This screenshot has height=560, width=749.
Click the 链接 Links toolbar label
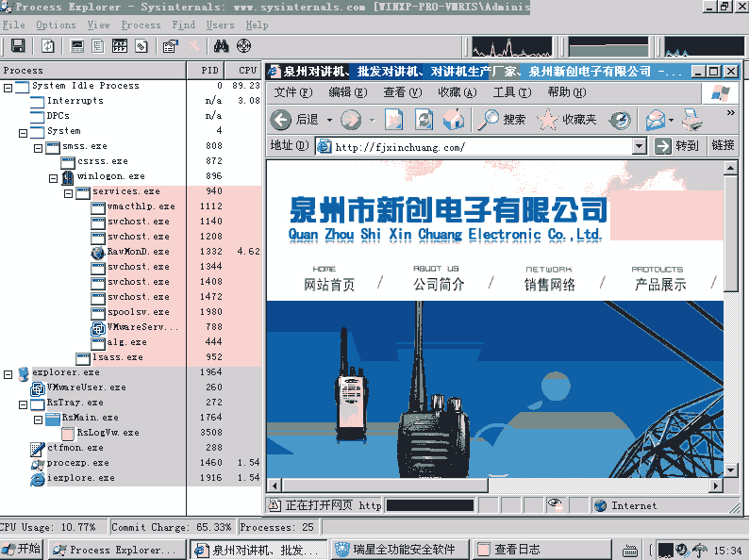[x=723, y=144]
